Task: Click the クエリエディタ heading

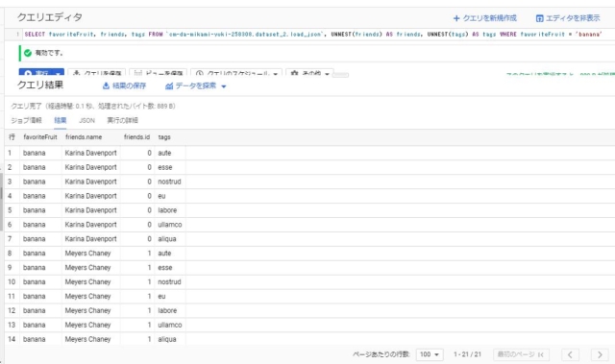Action: pyautogui.click(x=50, y=17)
